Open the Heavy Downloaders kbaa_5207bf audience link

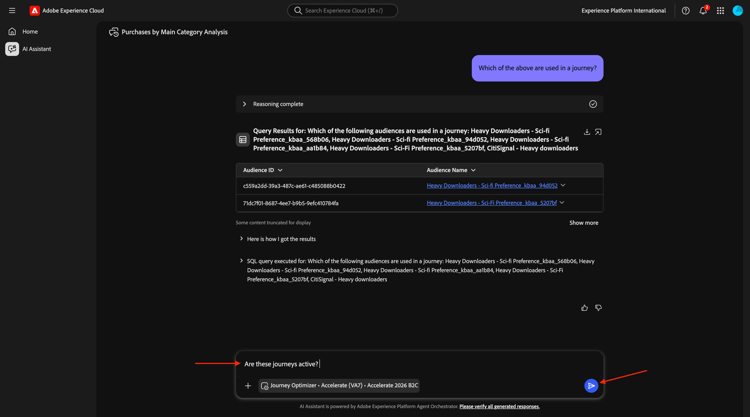click(491, 203)
